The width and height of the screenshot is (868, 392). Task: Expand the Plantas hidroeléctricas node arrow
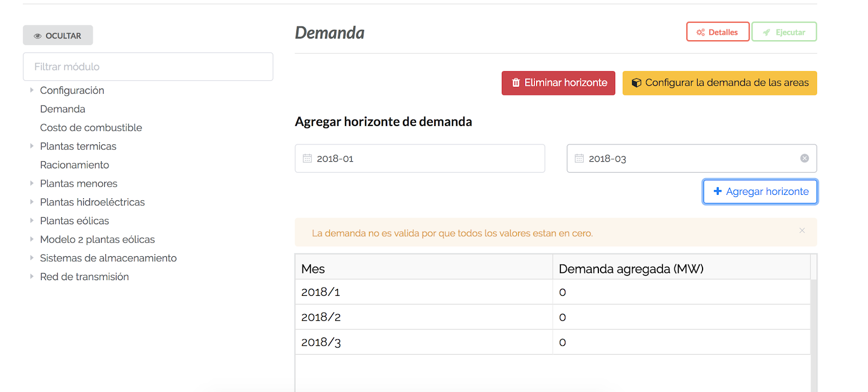[x=31, y=202]
